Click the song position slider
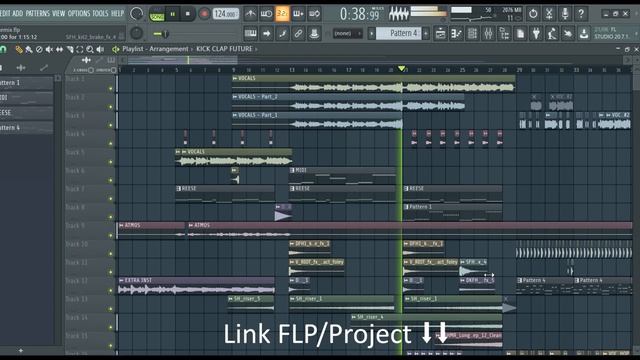The image size is (640, 360). tap(194, 33)
